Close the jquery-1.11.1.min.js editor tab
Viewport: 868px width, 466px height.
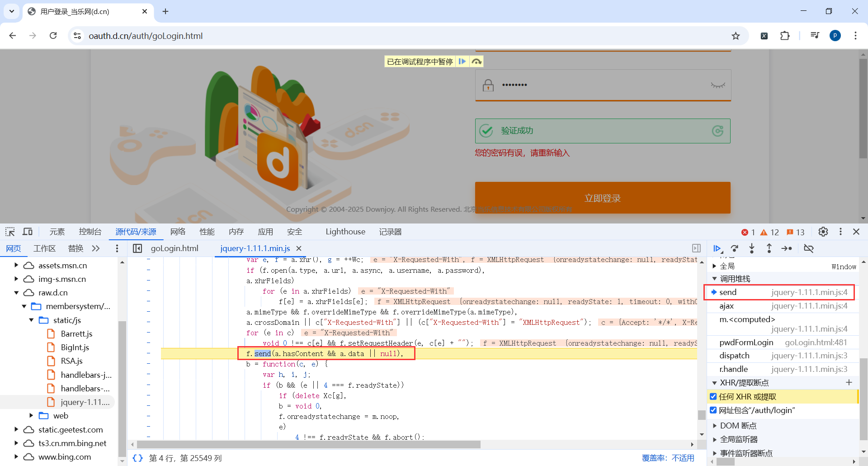[x=299, y=248]
